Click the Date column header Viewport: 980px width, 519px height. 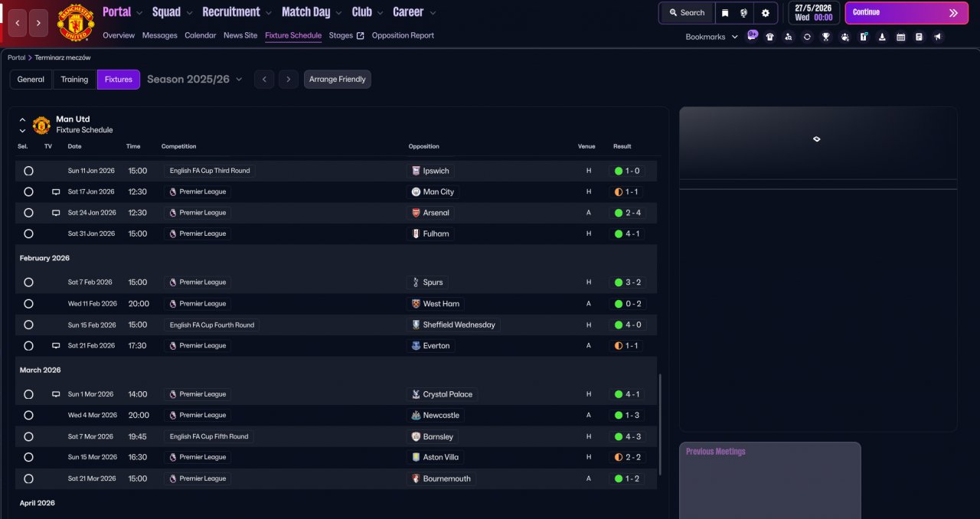click(x=74, y=146)
